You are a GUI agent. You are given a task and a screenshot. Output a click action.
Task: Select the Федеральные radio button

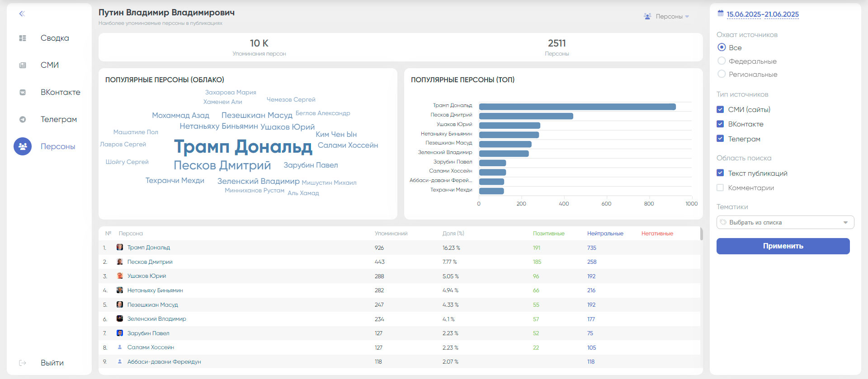722,61
